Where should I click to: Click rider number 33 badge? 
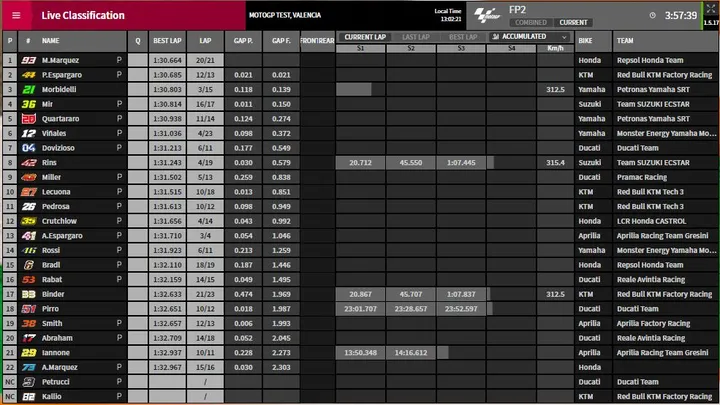(28, 294)
